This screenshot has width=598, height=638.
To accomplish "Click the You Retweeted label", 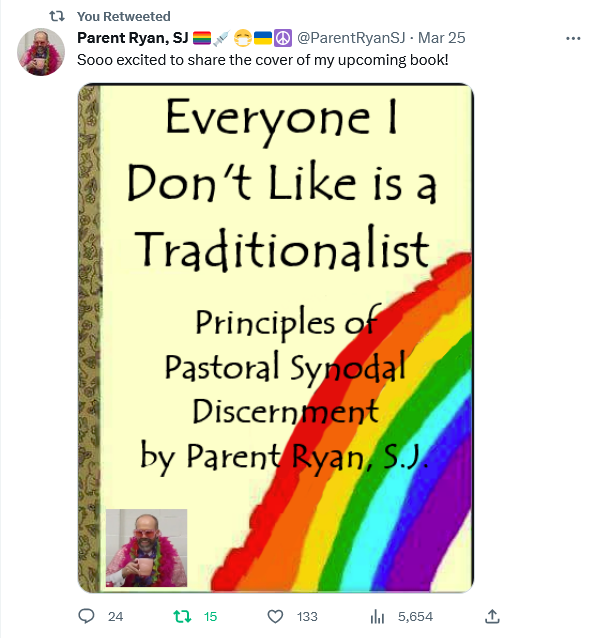I will click(124, 16).
